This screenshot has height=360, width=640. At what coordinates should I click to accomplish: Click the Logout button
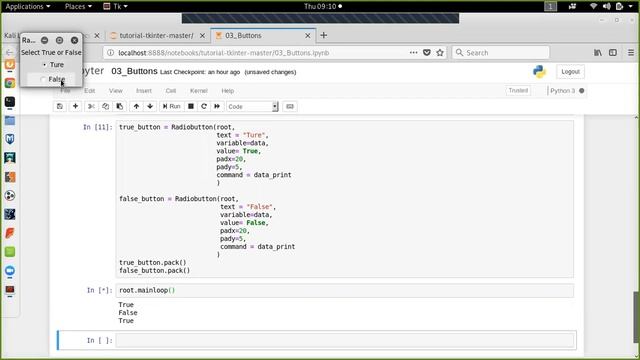click(570, 72)
